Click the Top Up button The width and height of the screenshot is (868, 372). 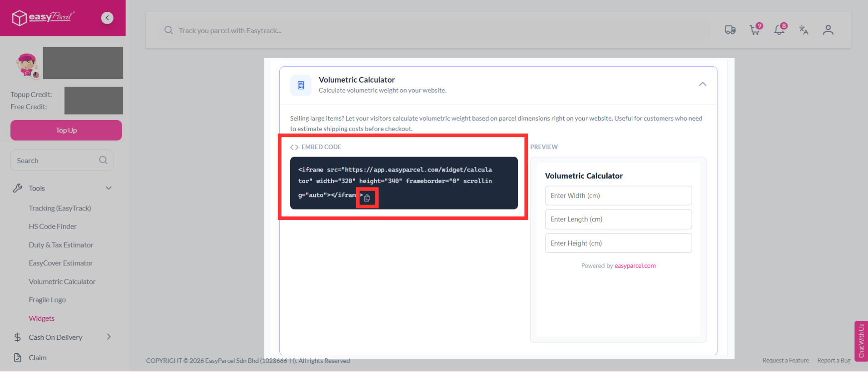click(66, 130)
